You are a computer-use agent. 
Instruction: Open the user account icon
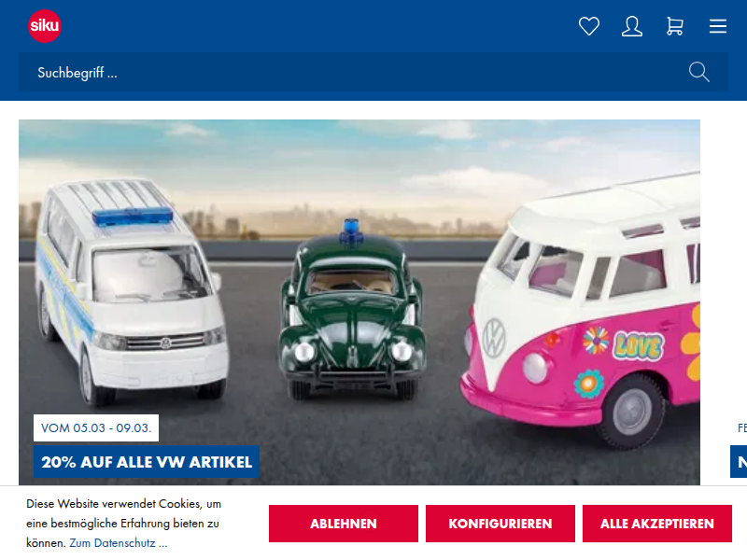point(632,26)
